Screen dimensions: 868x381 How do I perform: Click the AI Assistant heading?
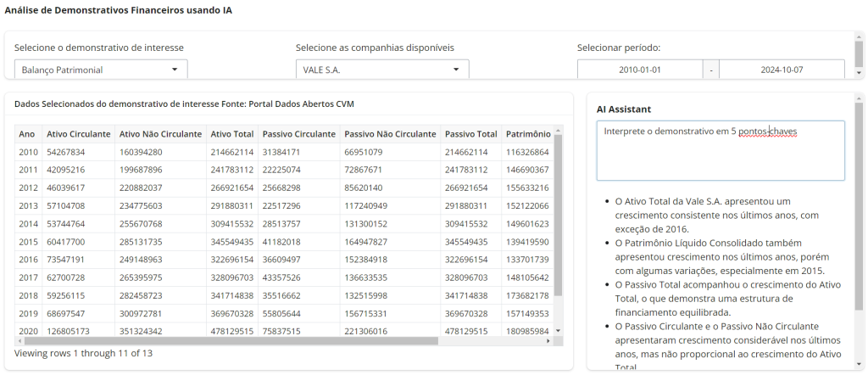624,109
